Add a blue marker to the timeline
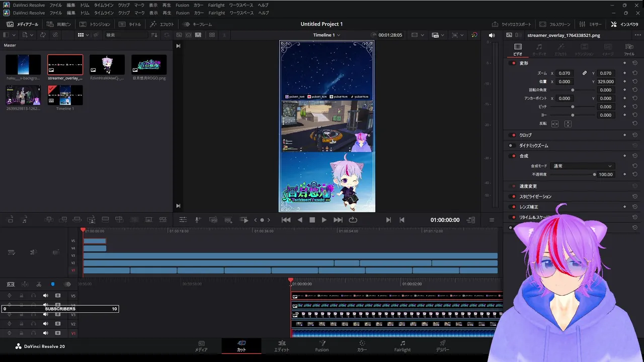 click(53, 284)
